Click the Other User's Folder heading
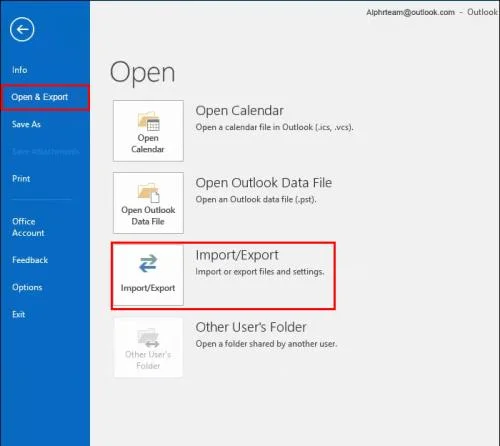Screen dimensions: 500x446 pos(251,327)
